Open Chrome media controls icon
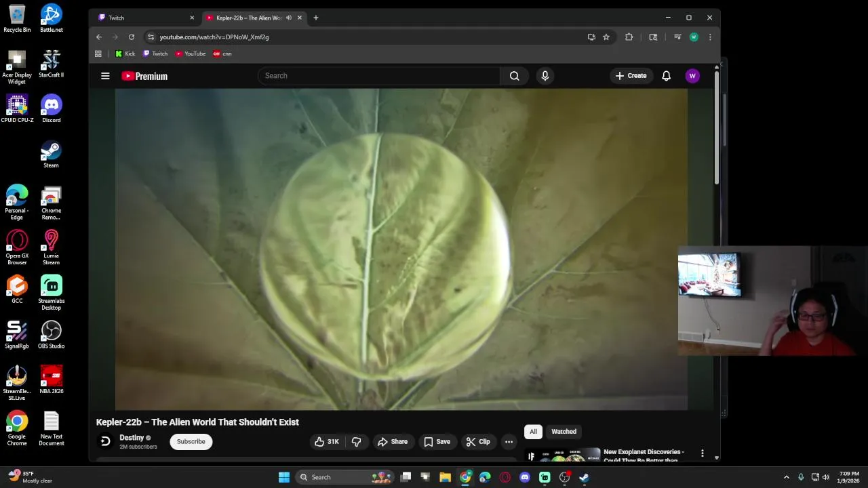This screenshot has width=868, height=488. [677, 37]
